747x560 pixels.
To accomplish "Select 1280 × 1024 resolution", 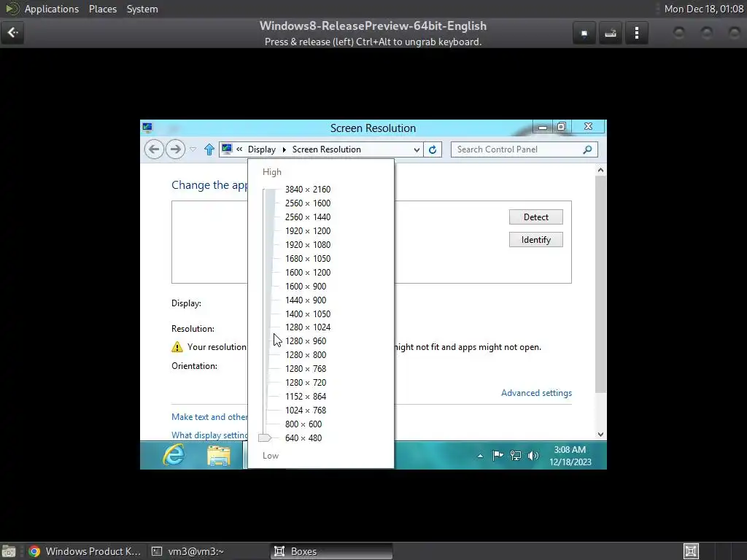I will (x=308, y=327).
